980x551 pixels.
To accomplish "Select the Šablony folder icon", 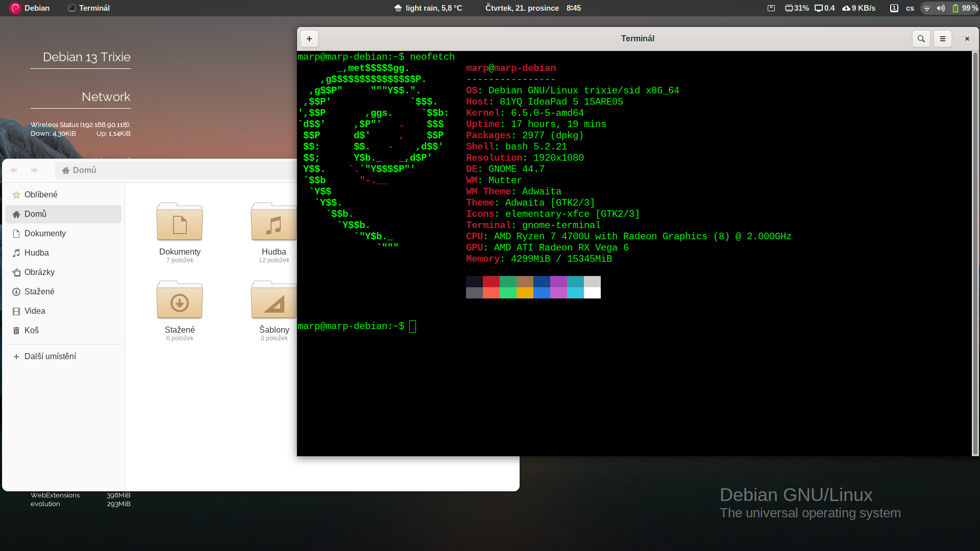I will coord(274,300).
